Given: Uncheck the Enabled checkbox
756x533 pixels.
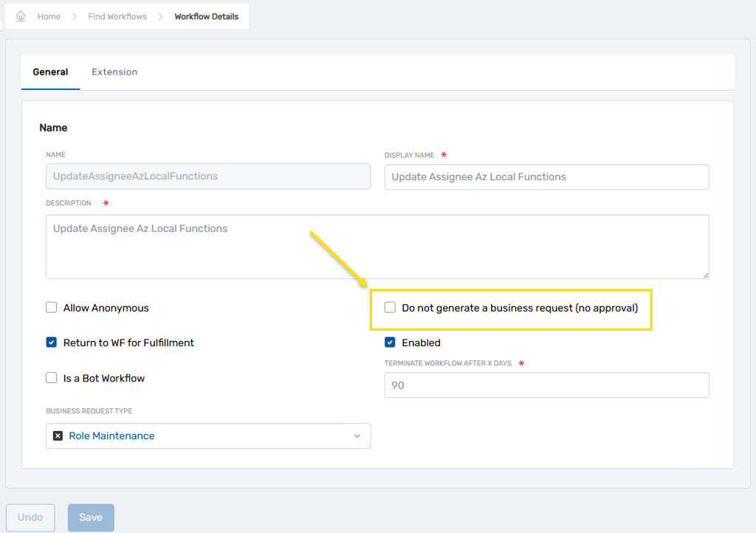Looking at the screenshot, I should click(x=390, y=342).
